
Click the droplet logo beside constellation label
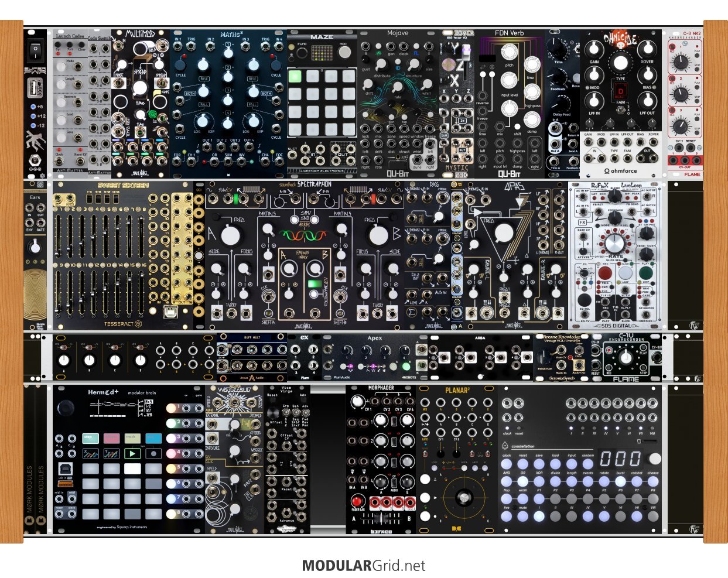506,446
